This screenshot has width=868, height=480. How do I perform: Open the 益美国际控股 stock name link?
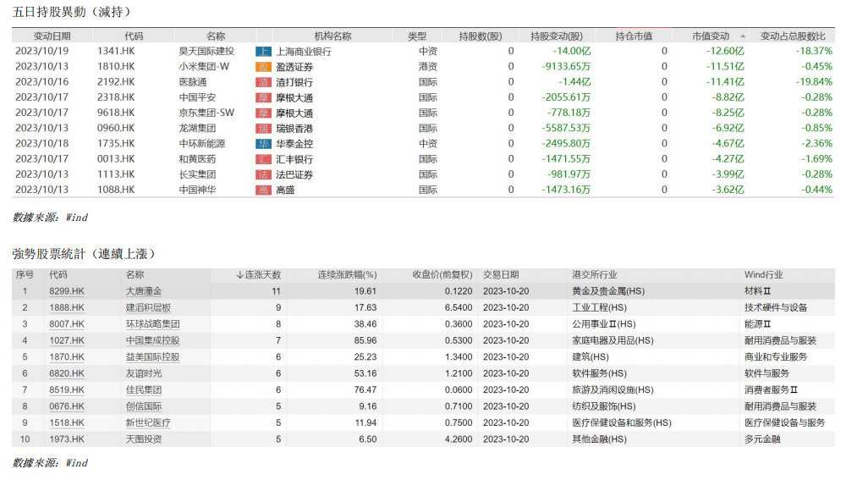(x=153, y=357)
